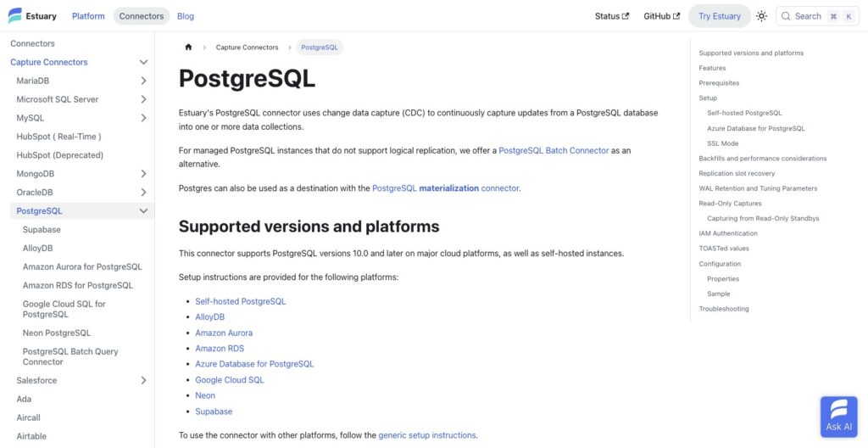868x448 pixels.
Task: Jump to TOASTed values section
Action: click(724, 249)
